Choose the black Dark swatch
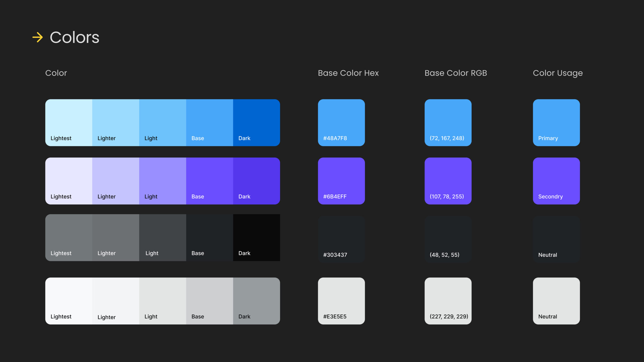The height and width of the screenshot is (362, 644). [257, 238]
